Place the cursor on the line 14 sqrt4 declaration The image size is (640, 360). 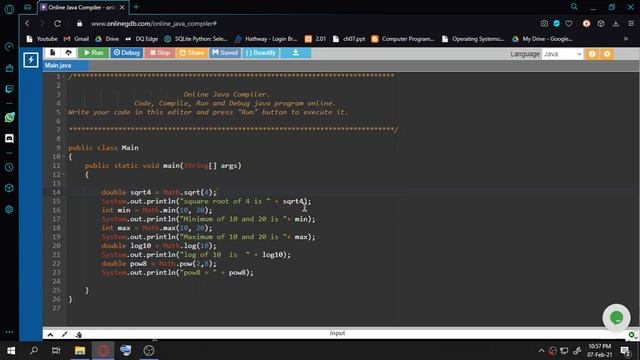tap(159, 192)
